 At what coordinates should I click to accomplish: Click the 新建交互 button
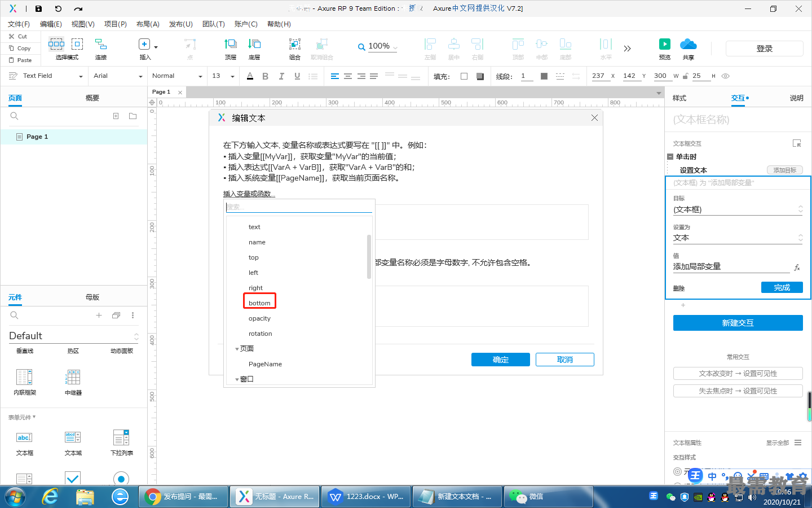738,323
